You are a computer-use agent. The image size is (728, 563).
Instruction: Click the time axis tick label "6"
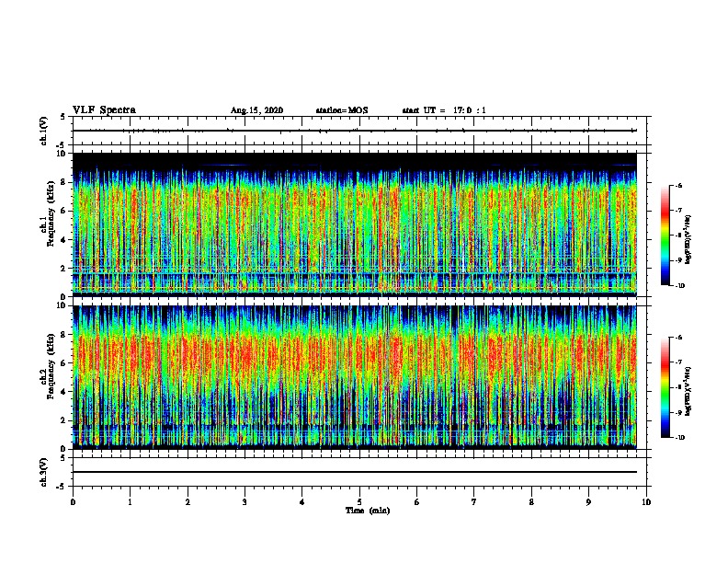pos(417,502)
